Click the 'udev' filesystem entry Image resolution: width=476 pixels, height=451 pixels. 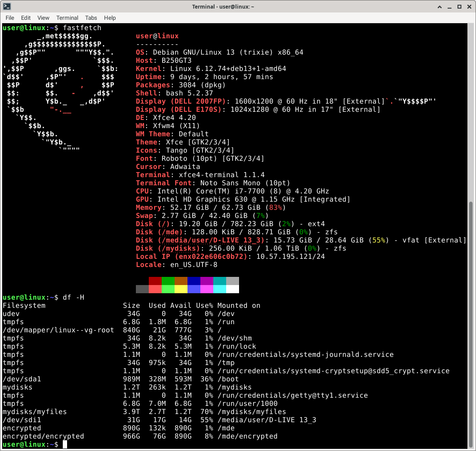[11, 314]
